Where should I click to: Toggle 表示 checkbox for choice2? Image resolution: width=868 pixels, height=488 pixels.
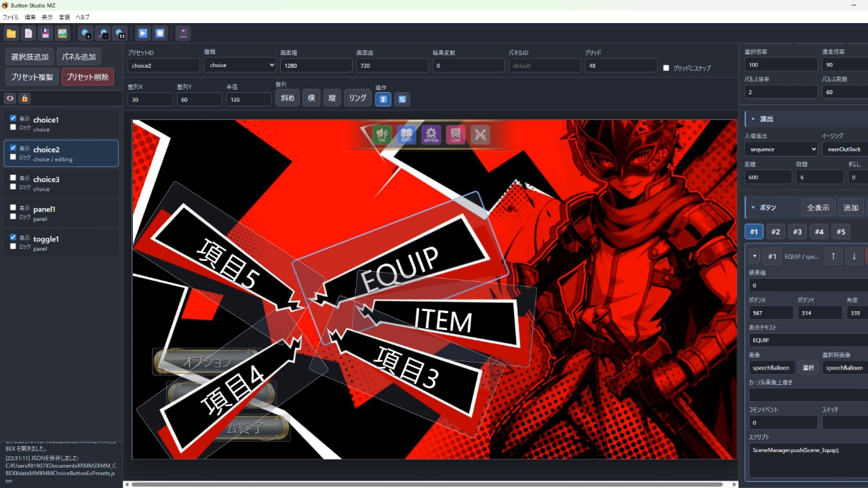(x=14, y=148)
